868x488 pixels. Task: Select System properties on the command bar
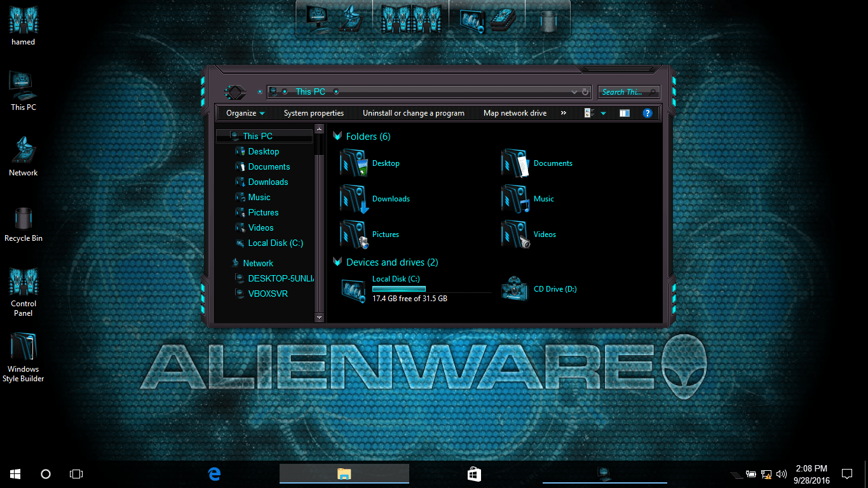(x=313, y=112)
